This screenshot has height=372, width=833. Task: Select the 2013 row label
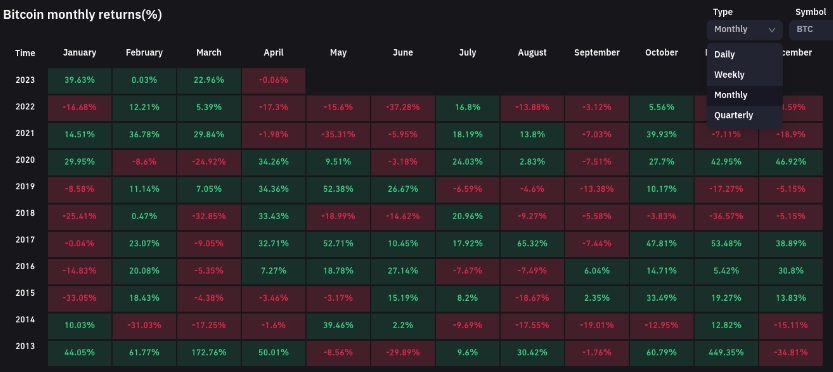[25, 346]
